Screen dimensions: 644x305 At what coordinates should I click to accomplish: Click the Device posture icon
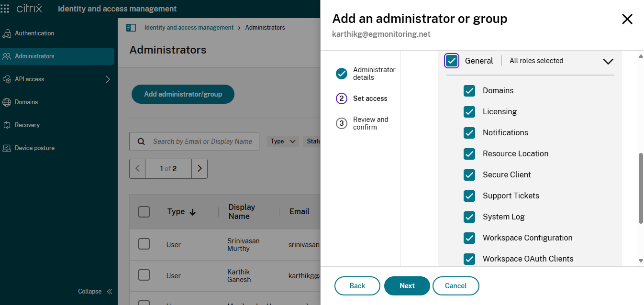tap(7, 148)
